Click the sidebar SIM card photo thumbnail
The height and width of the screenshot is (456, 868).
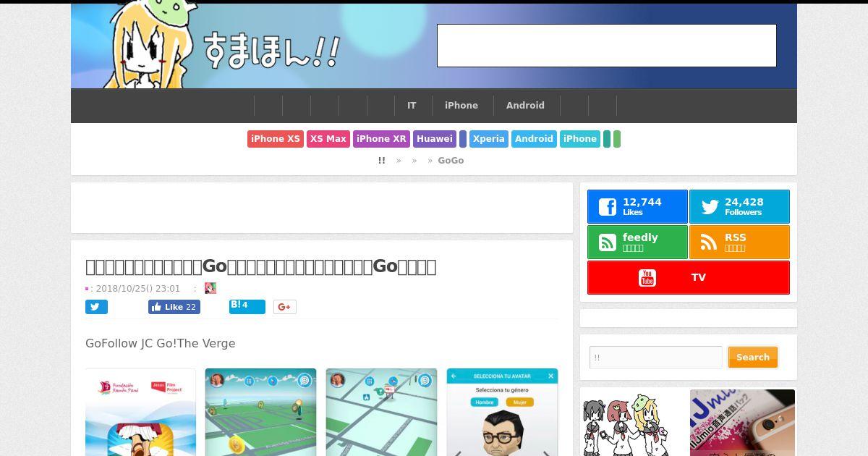tap(742, 423)
